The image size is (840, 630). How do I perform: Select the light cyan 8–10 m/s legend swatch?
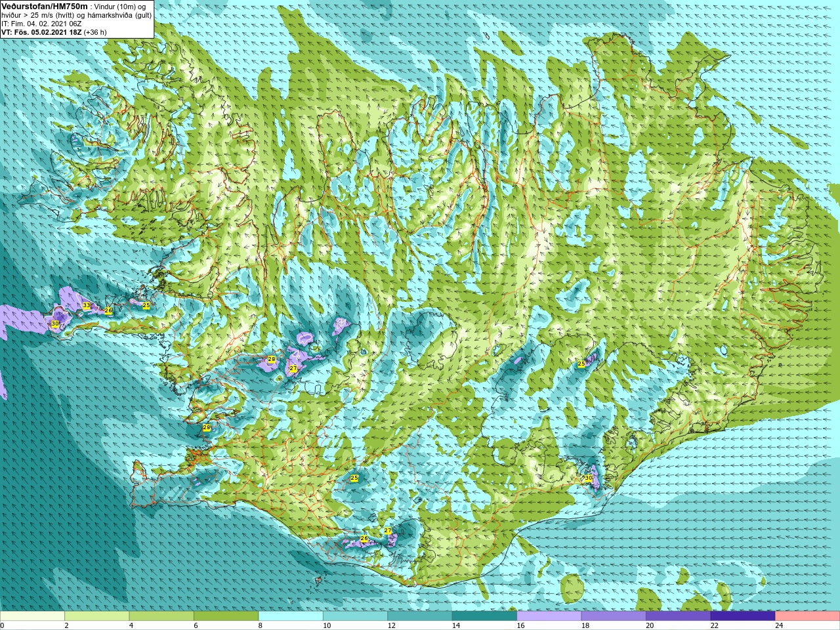tap(291, 616)
